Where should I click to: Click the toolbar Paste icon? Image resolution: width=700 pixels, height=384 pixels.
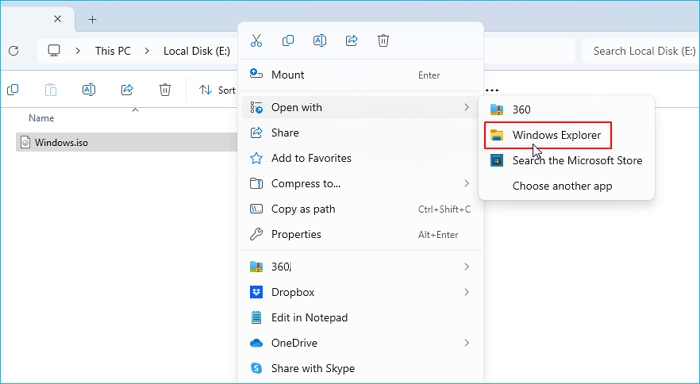[x=51, y=90]
